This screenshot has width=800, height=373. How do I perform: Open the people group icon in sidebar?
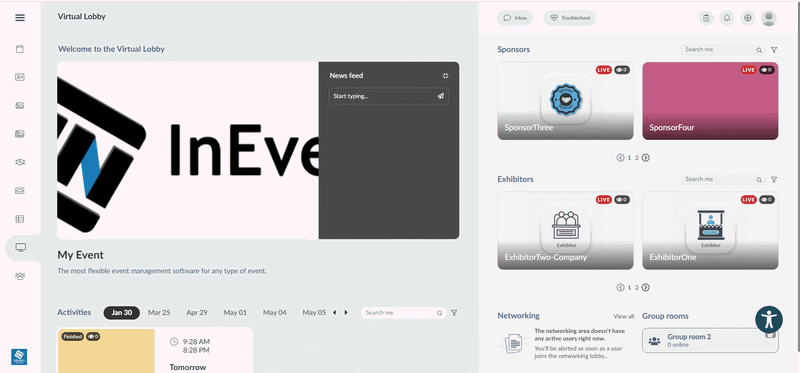(x=20, y=276)
